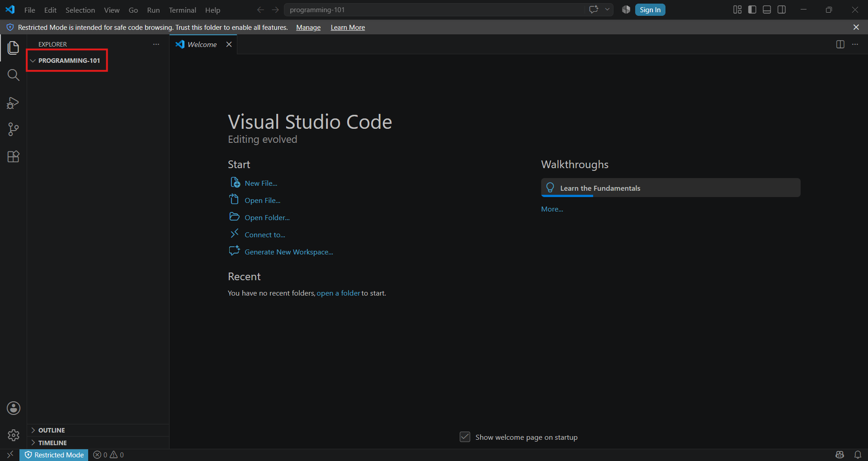Click Generate New Workspace... link
The width and height of the screenshot is (868, 461).
288,252
